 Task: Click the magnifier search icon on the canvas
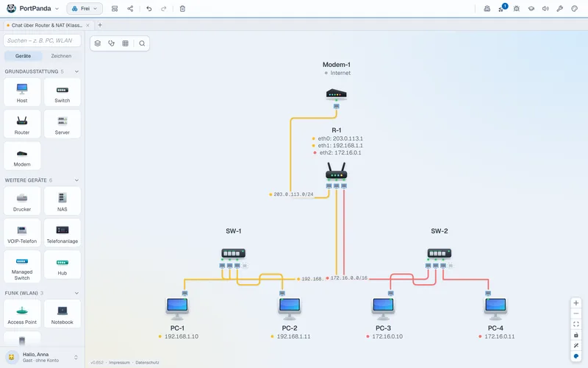(x=142, y=43)
